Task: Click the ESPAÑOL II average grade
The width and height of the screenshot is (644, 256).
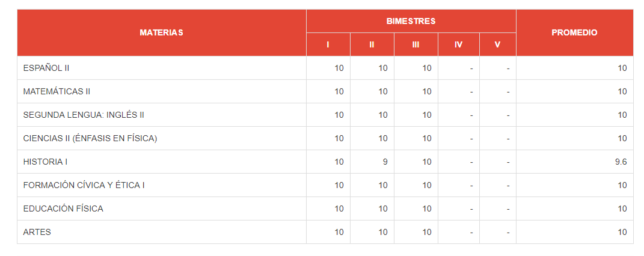Action: 622,68
